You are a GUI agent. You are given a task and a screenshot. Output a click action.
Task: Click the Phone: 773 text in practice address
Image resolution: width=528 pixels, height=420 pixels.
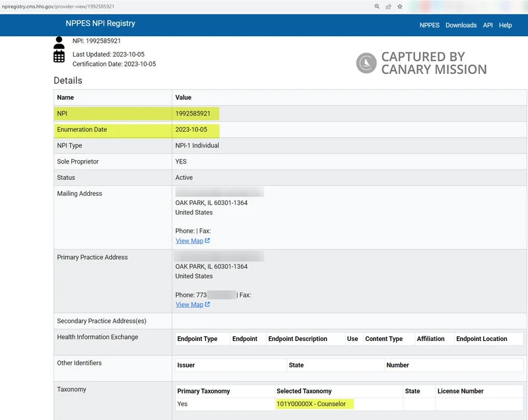(191, 295)
